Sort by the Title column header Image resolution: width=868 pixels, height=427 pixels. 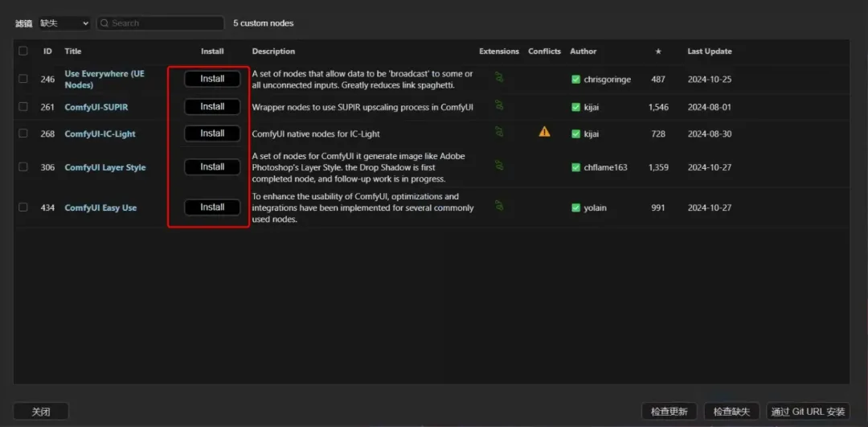[x=73, y=51]
